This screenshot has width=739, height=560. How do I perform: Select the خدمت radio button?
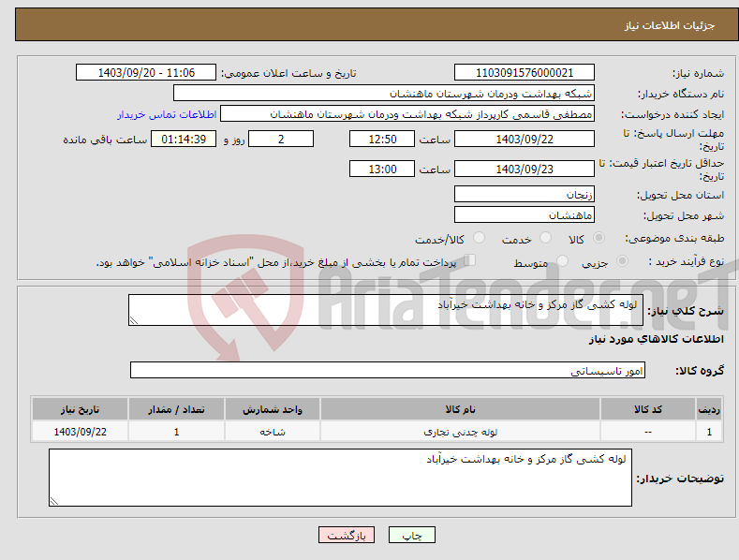(x=545, y=238)
